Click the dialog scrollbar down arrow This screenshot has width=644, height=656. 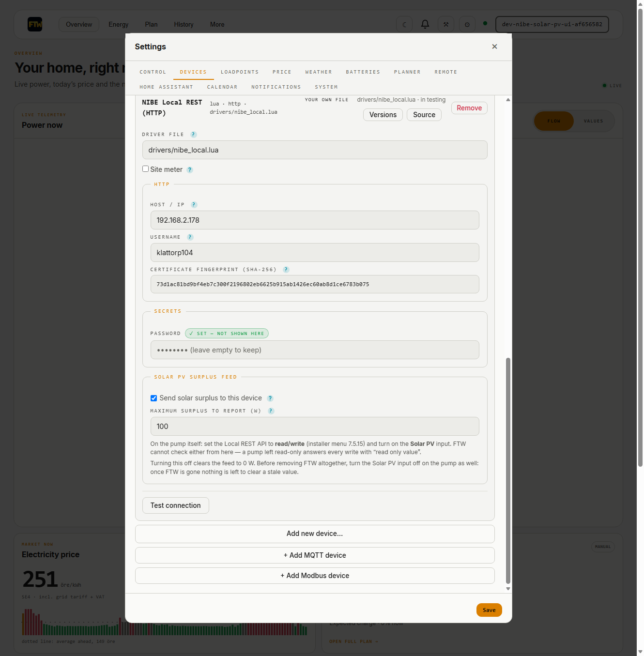click(508, 589)
